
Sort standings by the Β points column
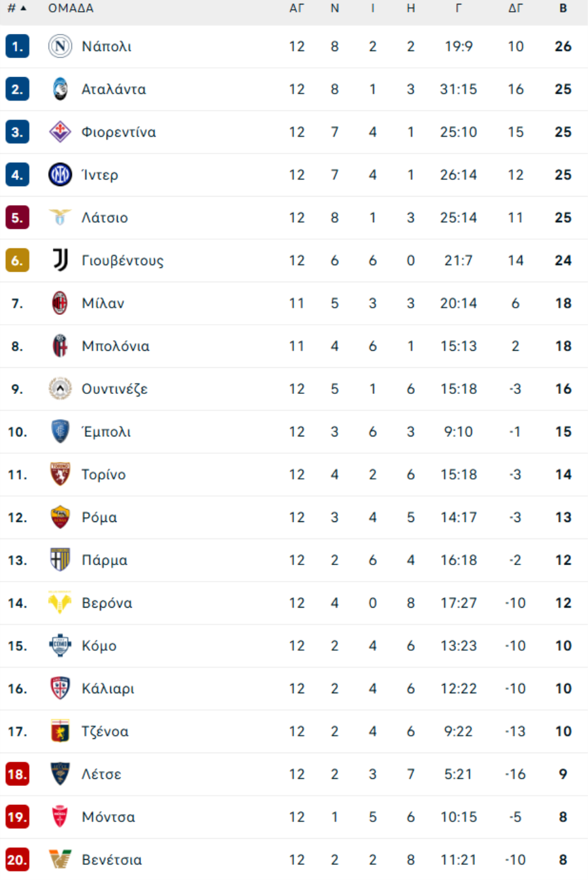(x=563, y=8)
